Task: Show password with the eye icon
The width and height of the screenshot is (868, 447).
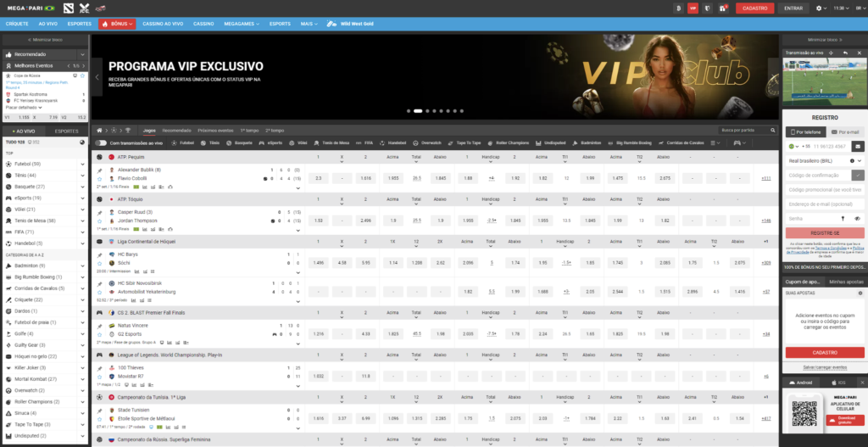Action: (x=857, y=219)
